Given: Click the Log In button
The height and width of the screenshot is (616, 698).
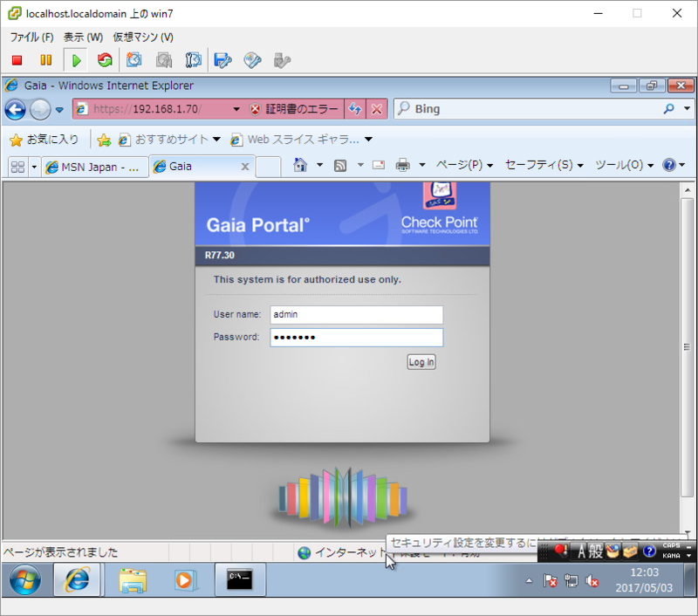Looking at the screenshot, I should pyautogui.click(x=421, y=362).
